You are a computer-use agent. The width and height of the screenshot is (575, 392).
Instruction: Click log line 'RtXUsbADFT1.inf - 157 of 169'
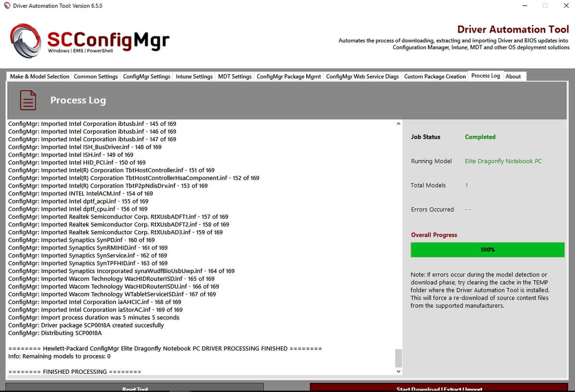118,217
